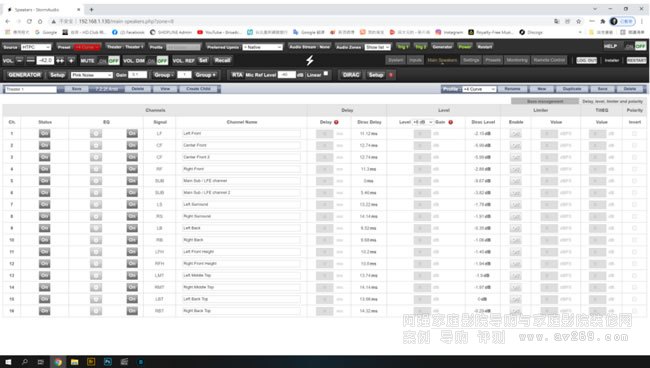
Task: Open the Inputs tab
Action: click(415, 60)
